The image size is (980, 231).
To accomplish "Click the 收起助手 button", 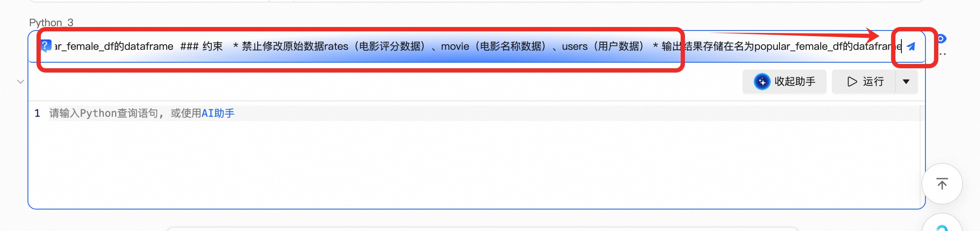I will [x=784, y=82].
